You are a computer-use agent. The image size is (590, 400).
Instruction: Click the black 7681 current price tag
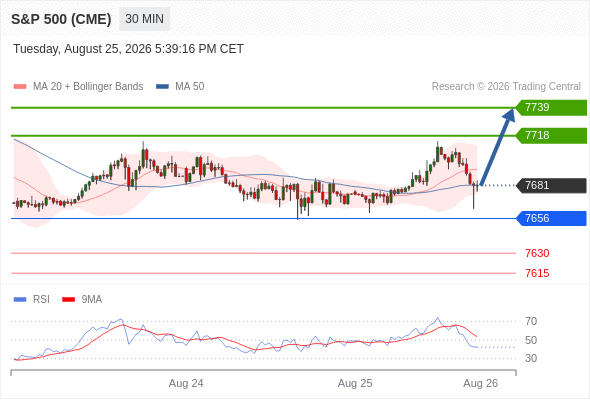coord(551,186)
